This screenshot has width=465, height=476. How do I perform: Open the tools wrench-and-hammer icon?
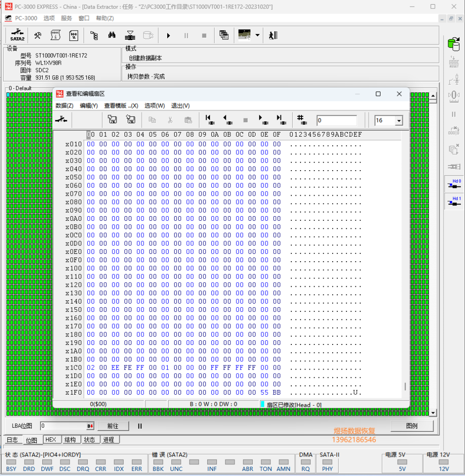click(38, 35)
